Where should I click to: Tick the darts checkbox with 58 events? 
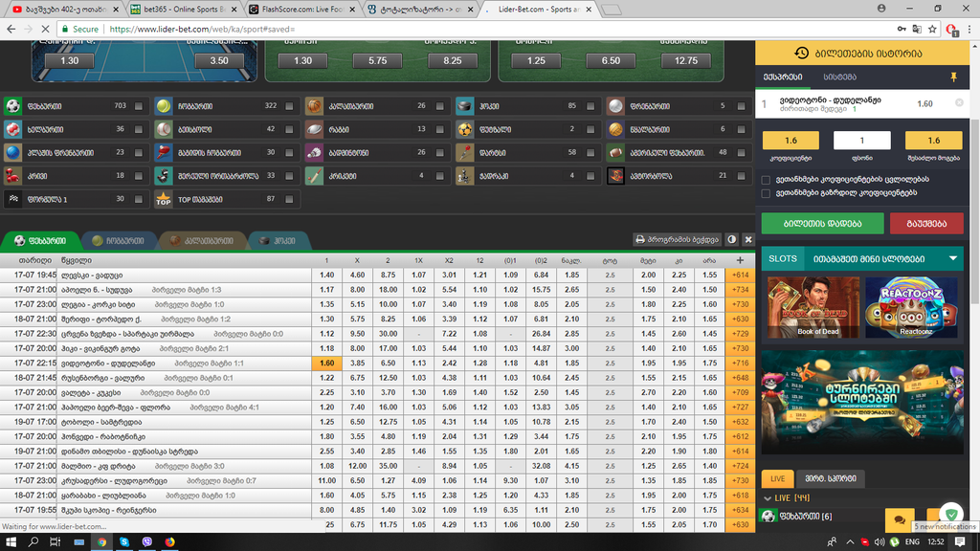[x=590, y=152]
